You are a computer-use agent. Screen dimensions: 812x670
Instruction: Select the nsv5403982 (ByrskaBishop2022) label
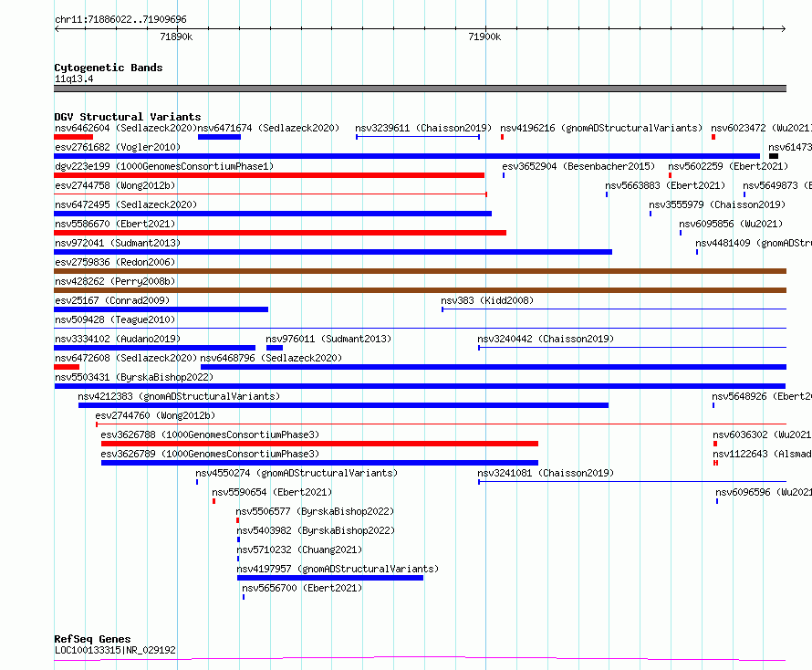pos(316,530)
